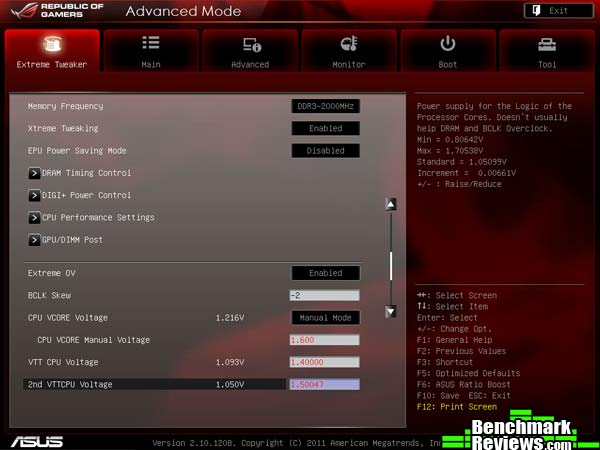Click the F12: Print Screen hint

pos(457,406)
